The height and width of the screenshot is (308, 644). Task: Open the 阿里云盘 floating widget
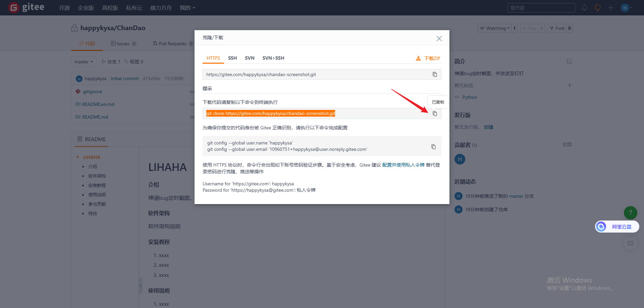coord(617,227)
